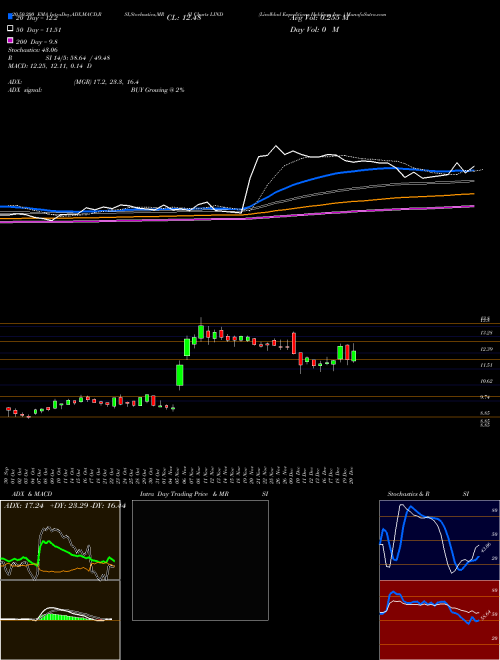The height and width of the screenshot is (660, 500).
Task: Click the magenta 200 Day legend swatch
Action: pos(10,40)
